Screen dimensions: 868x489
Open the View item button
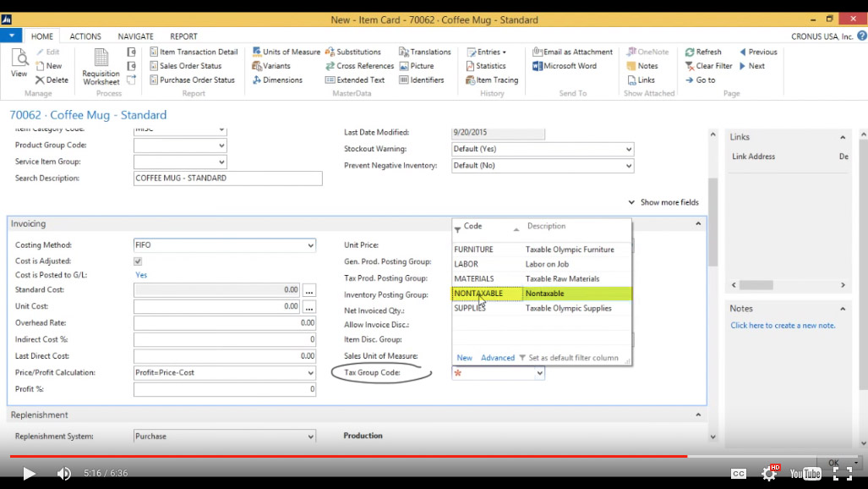click(x=19, y=63)
